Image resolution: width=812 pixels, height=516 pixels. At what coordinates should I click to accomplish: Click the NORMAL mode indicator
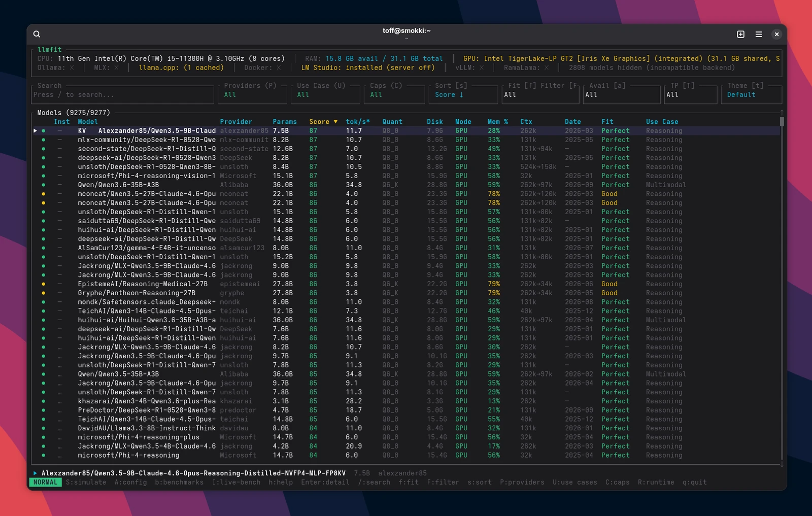(x=46, y=483)
